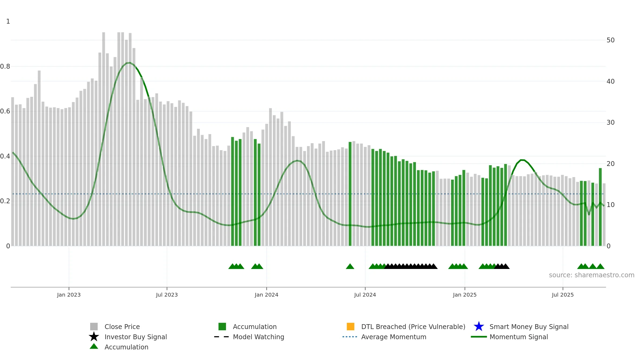Click the tallest green bar near chart's right edge
Screen dimensions: 644x362
click(x=600, y=207)
